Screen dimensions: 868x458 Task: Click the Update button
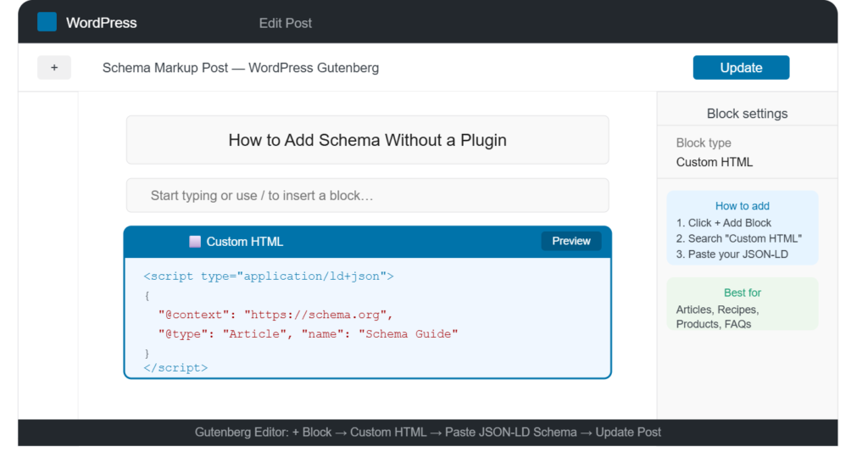(741, 68)
